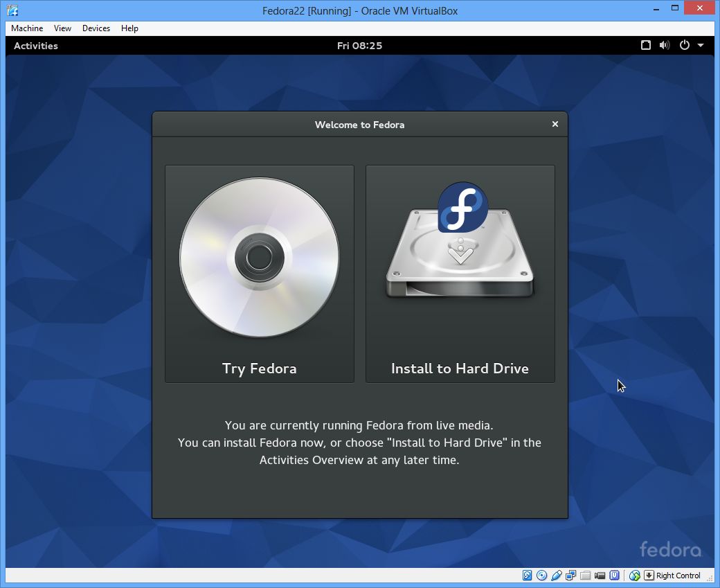Select Try Fedora
The image size is (720, 588).
click(259, 368)
